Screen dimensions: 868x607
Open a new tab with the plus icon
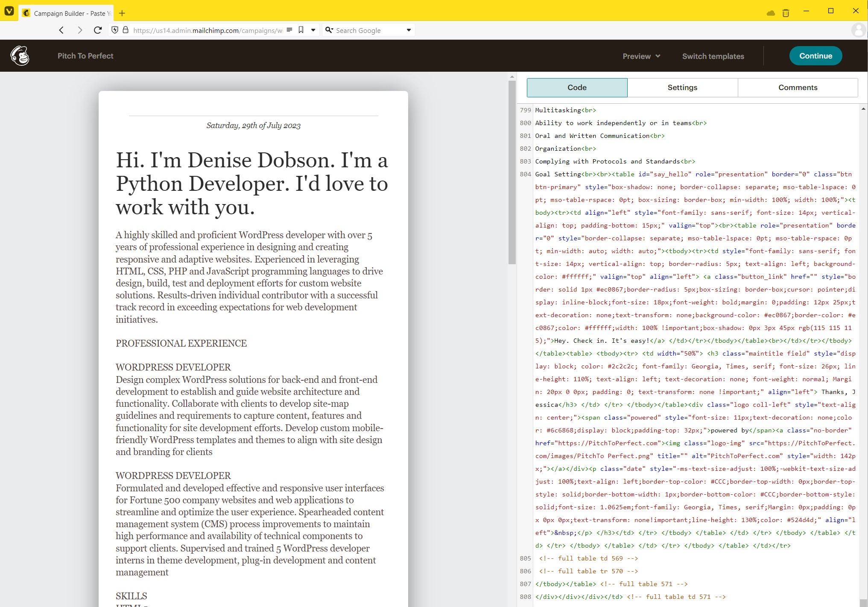[122, 13]
